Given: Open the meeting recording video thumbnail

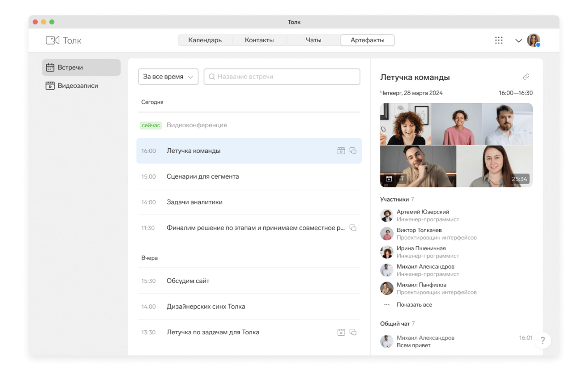Looking at the screenshot, I should pos(456,145).
